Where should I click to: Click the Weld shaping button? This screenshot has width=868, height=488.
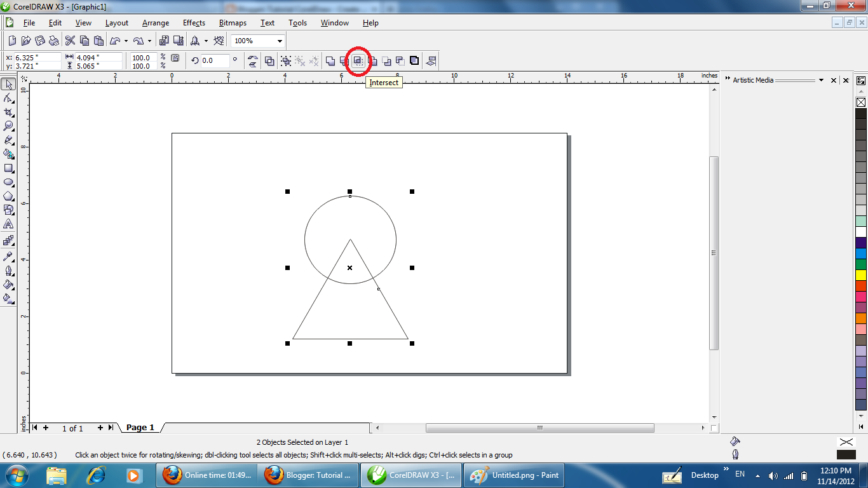(x=330, y=61)
